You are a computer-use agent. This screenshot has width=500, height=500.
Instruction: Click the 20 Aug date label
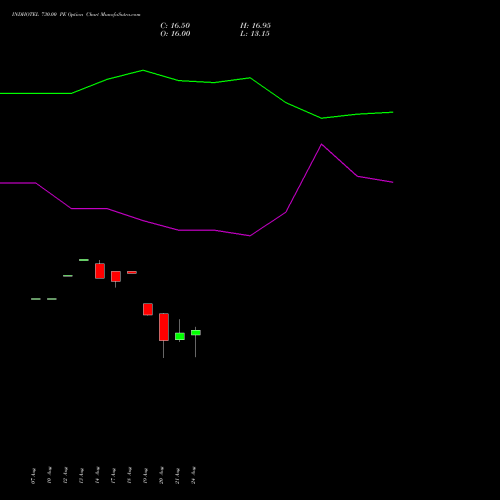161,475
